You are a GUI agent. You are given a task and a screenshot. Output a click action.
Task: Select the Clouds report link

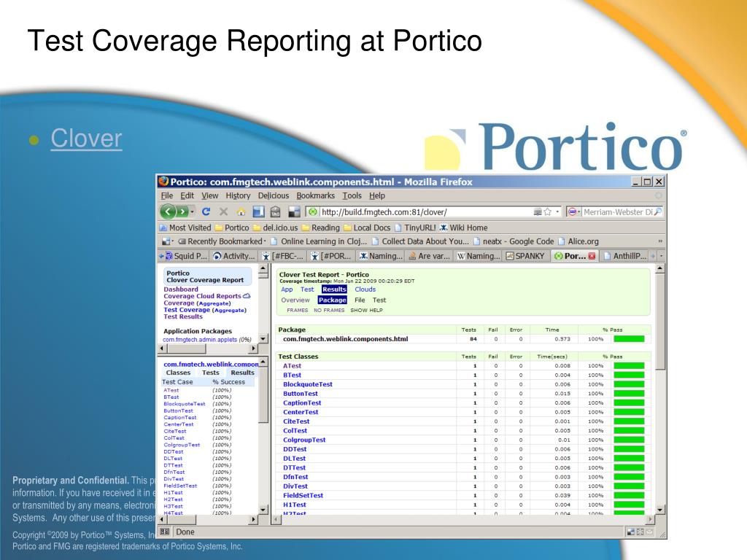tap(365, 289)
